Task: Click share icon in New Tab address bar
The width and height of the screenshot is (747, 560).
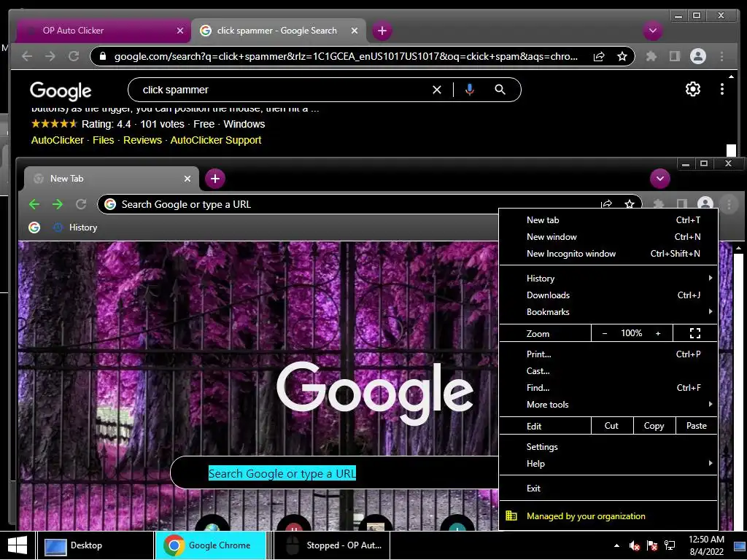Action: [x=606, y=204]
